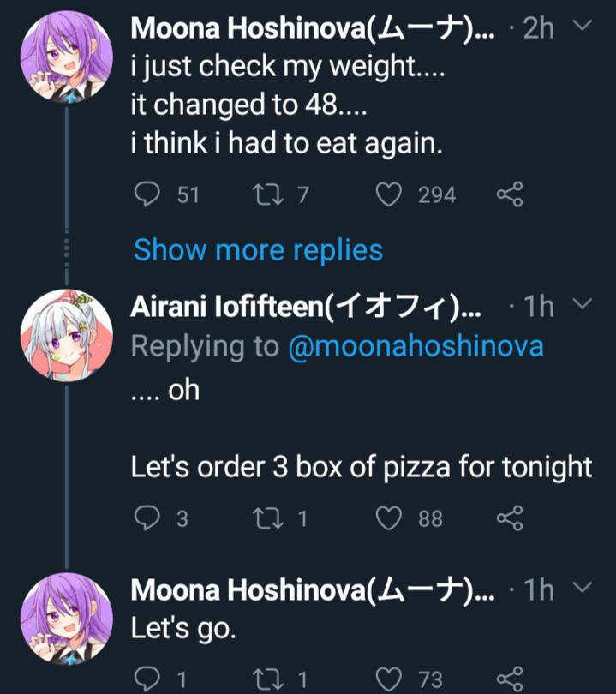The image size is (616, 694).
Task: Like Moona's tweet with 294 likes
Action: (390, 196)
